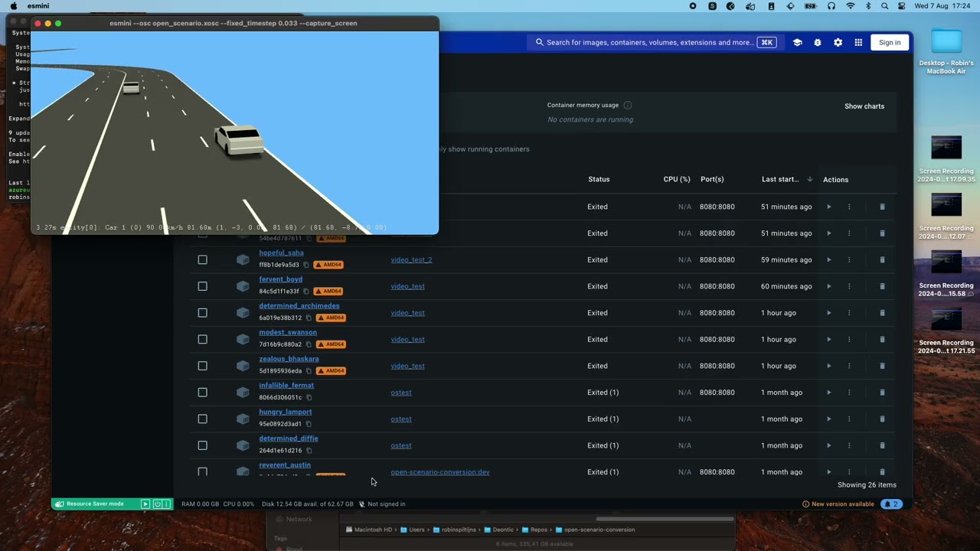This screenshot has height=551, width=980.
Task: Delete the determined_archimedes container
Action: coord(882,313)
